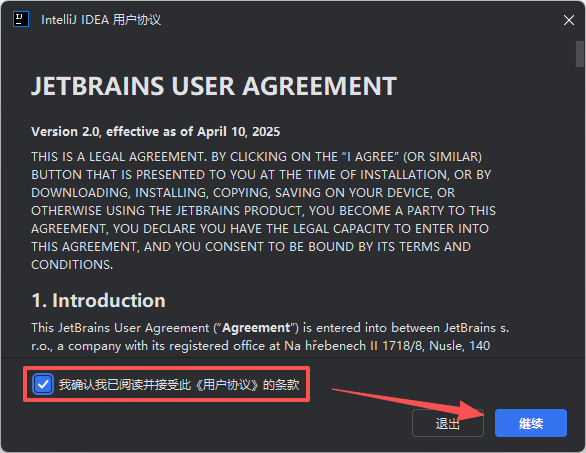Click the blue 继续 button

531,423
